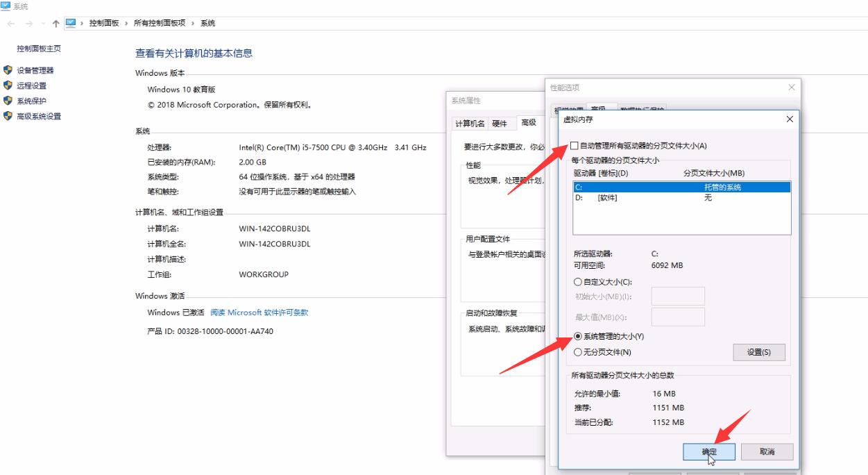This screenshot has width=868, height=475.
Task: Enable automatic paging file management checkbox
Action: pos(575,146)
